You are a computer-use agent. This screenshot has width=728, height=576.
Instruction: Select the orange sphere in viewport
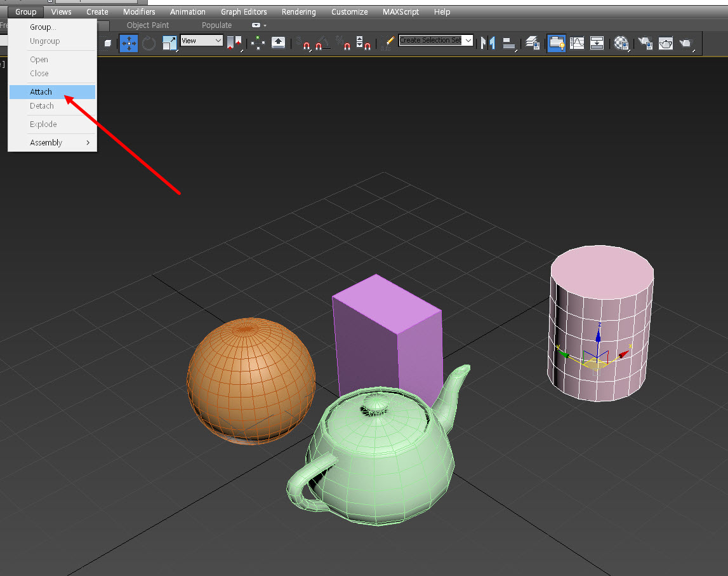coord(251,381)
